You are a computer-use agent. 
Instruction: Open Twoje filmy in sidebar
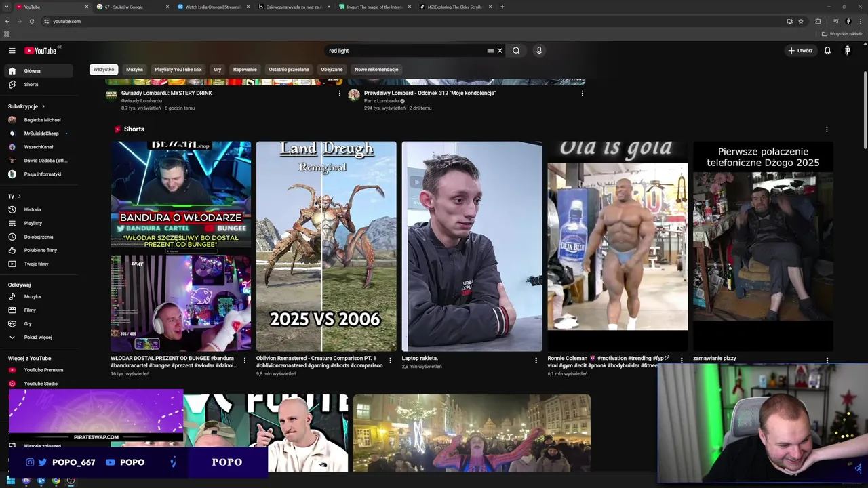coord(39,264)
